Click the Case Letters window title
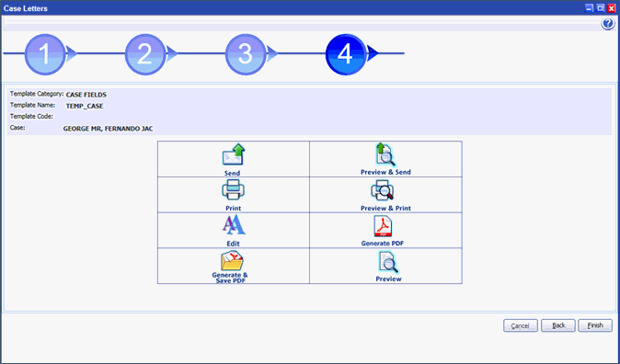 tap(26, 8)
